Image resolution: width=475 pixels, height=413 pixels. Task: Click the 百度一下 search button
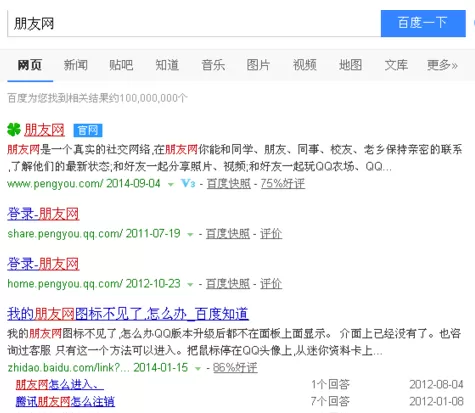click(423, 23)
